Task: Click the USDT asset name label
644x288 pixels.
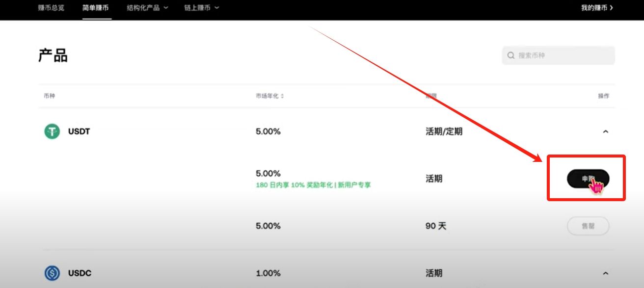Action: [x=79, y=131]
